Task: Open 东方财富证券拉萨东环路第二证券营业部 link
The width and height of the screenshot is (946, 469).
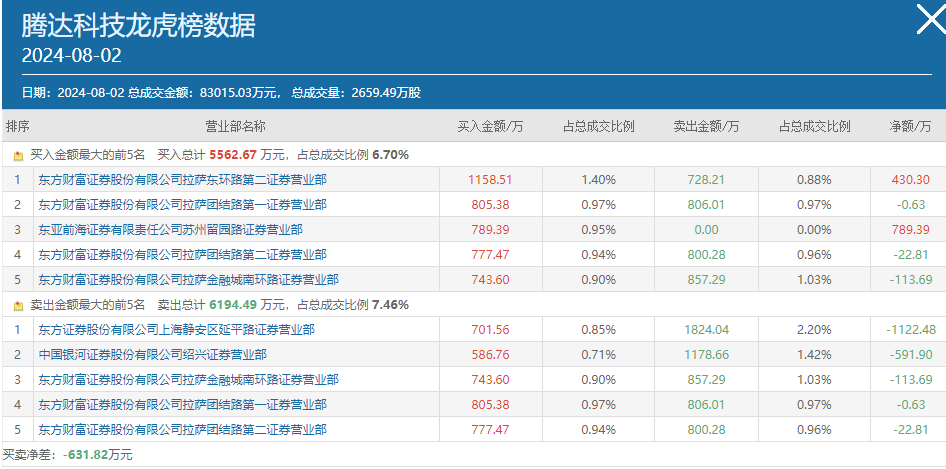Action: (x=182, y=179)
